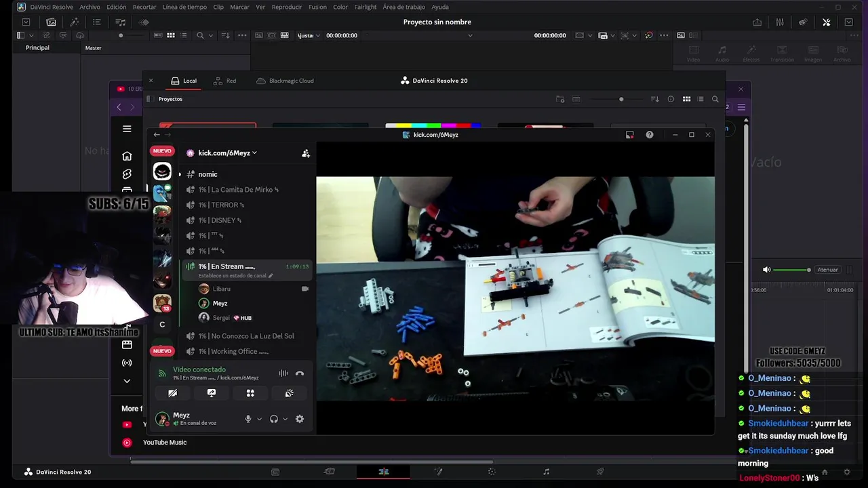The height and width of the screenshot is (488, 868).
Task: Toggle the Proyectos sidebar panel icon
Action: [x=150, y=99]
